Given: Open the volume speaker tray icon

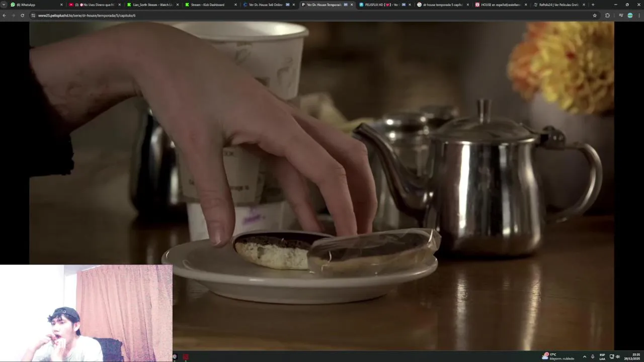Looking at the screenshot, I should 617,356.
